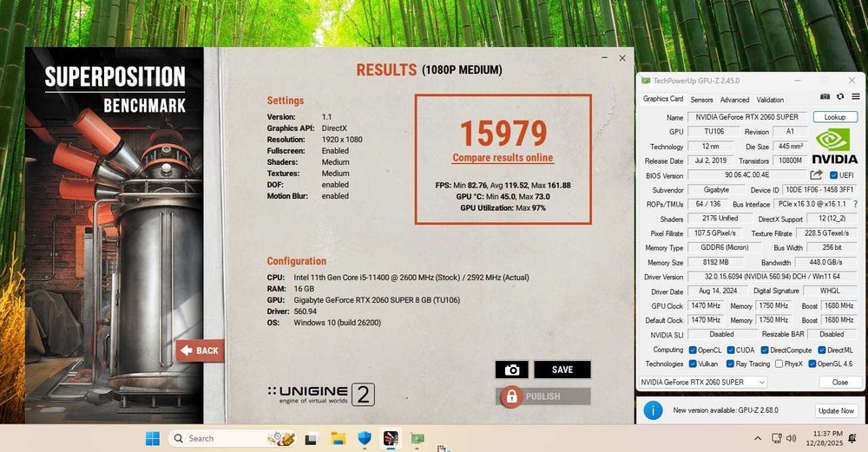Click the BIOS Version field

click(747, 175)
